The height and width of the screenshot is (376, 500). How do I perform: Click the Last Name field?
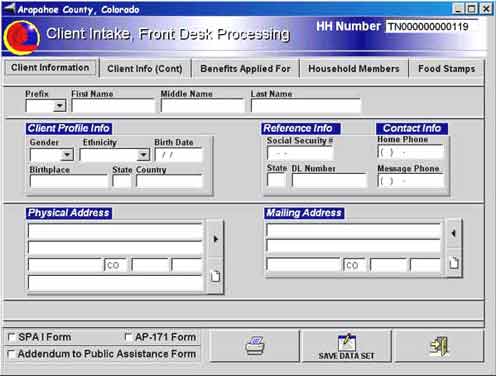point(306,106)
